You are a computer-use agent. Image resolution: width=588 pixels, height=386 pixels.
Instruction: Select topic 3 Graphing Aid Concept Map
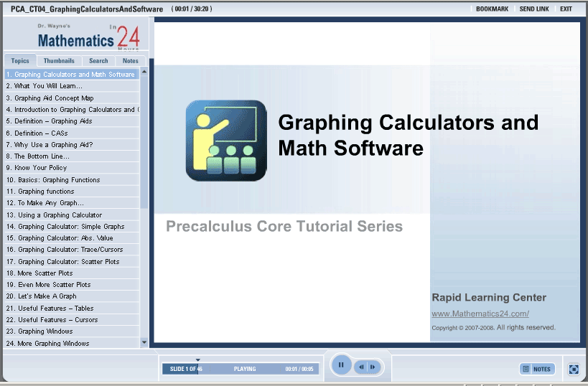point(72,98)
